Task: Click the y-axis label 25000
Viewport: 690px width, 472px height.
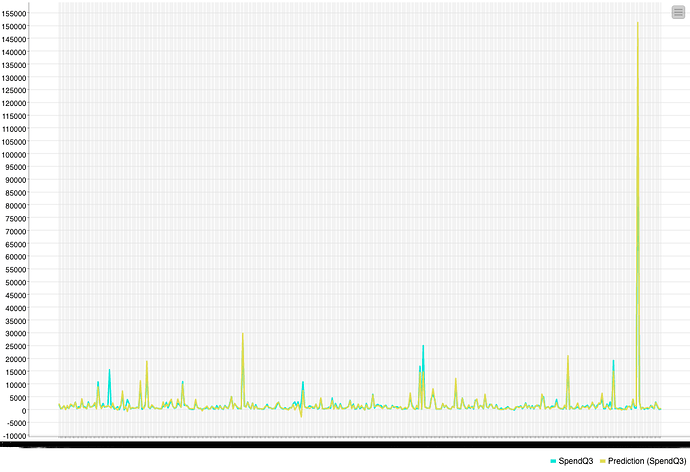Action: pos(15,346)
